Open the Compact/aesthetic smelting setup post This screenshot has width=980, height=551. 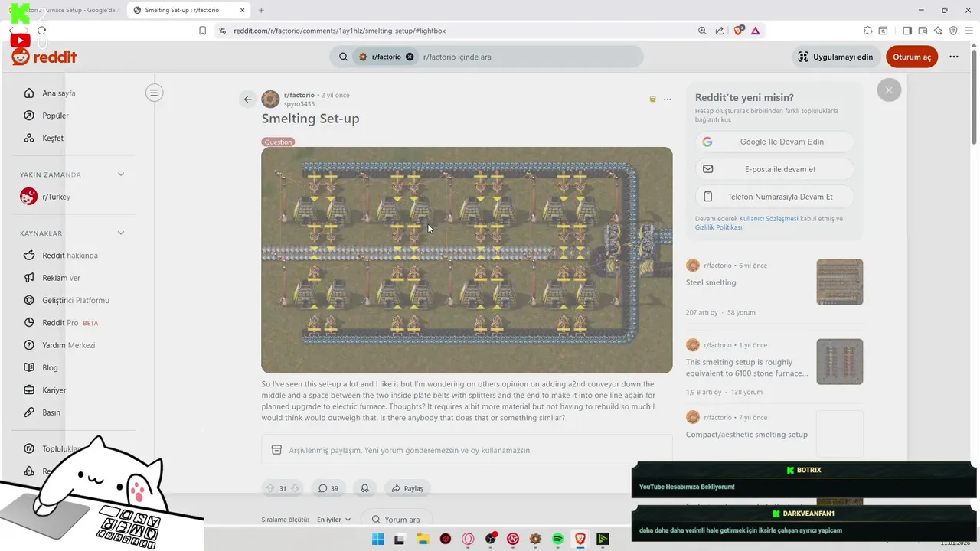point(746,435)
